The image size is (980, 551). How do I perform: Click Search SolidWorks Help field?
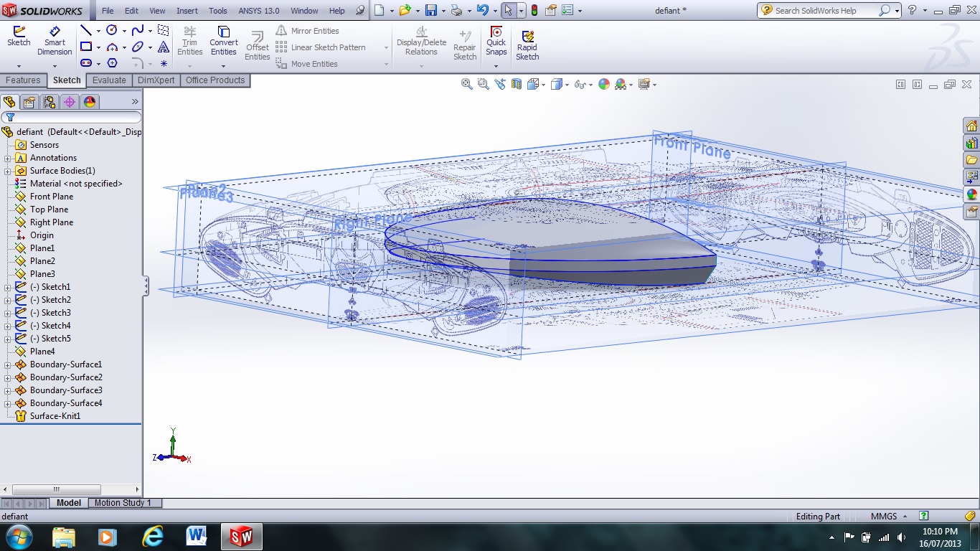(826, 11)
